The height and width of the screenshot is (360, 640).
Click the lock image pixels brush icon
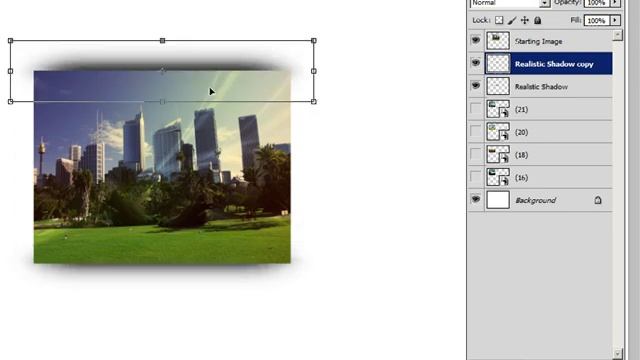tap(512, 20)
